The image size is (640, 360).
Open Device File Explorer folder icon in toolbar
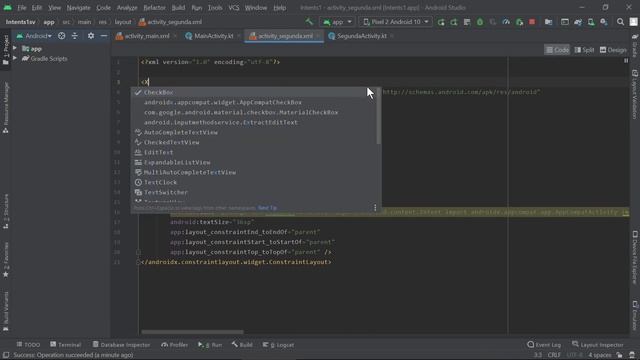click(548, 22)
